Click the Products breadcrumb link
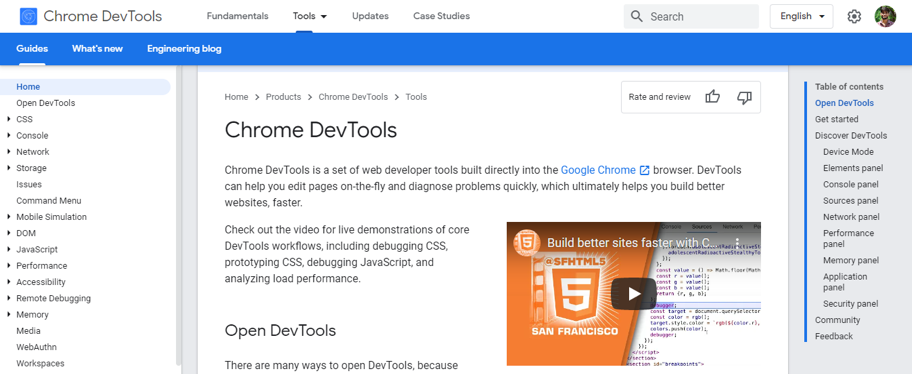The image size is (912, 374). click(283, 97)
